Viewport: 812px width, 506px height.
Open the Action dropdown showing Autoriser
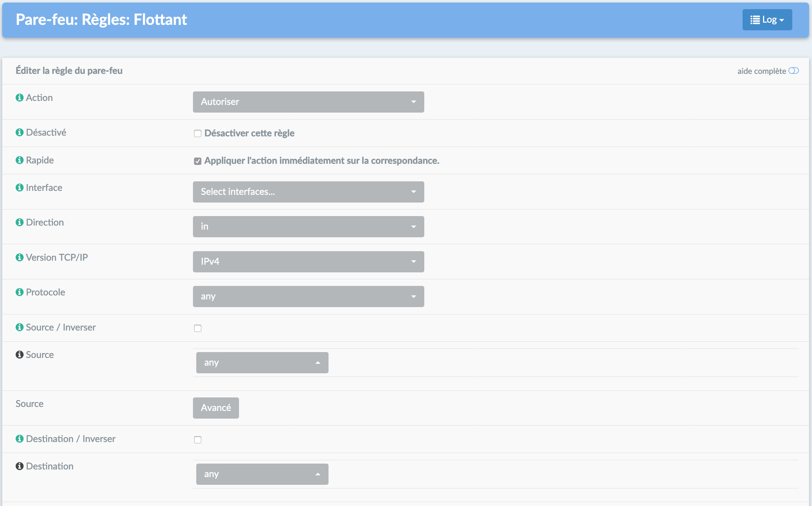pyautogui.click(x=308, y=102)
